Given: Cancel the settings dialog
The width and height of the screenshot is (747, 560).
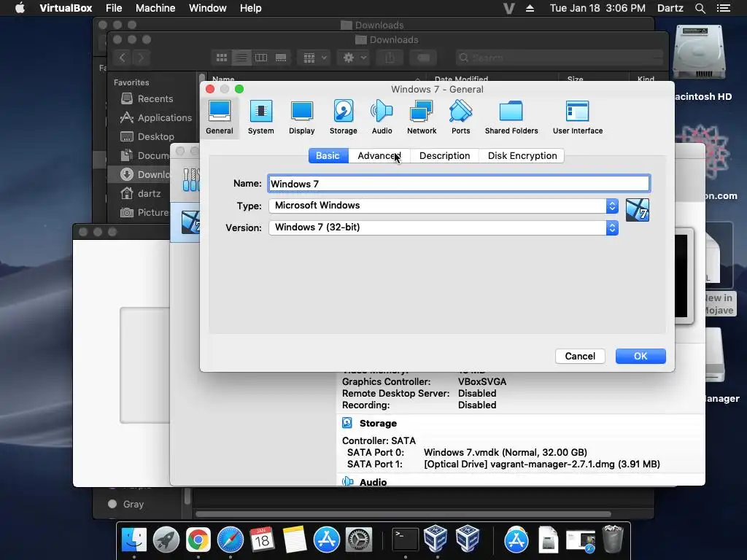Looking at the screenshot, I should (x=580, y=356).
